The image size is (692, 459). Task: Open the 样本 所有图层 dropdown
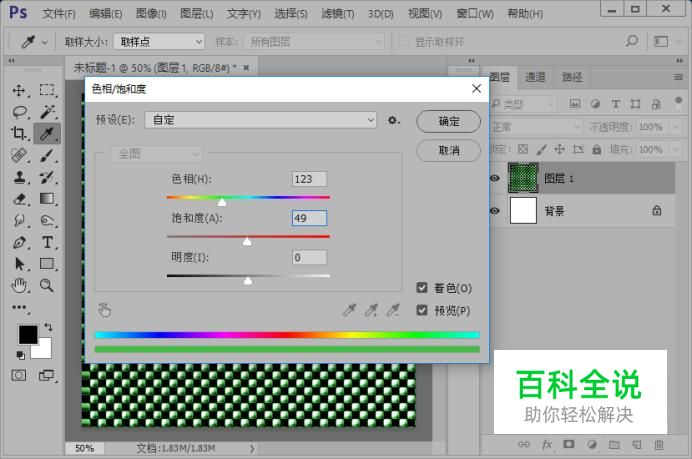point(315,41)
